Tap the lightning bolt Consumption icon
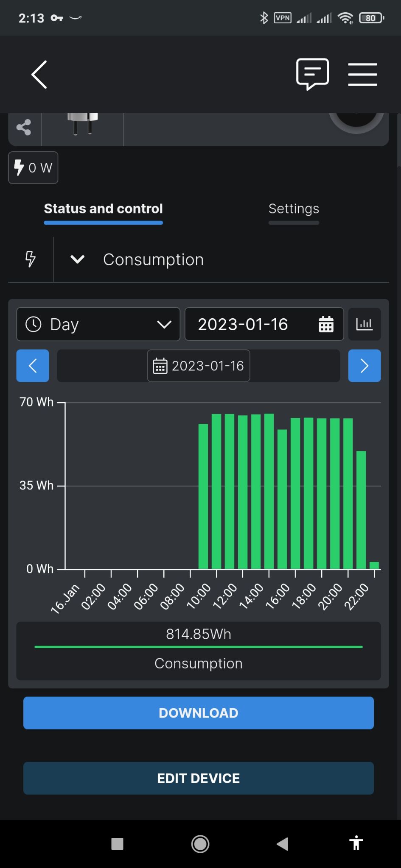This screenshot has width=401, height=868. pos(31,259)
